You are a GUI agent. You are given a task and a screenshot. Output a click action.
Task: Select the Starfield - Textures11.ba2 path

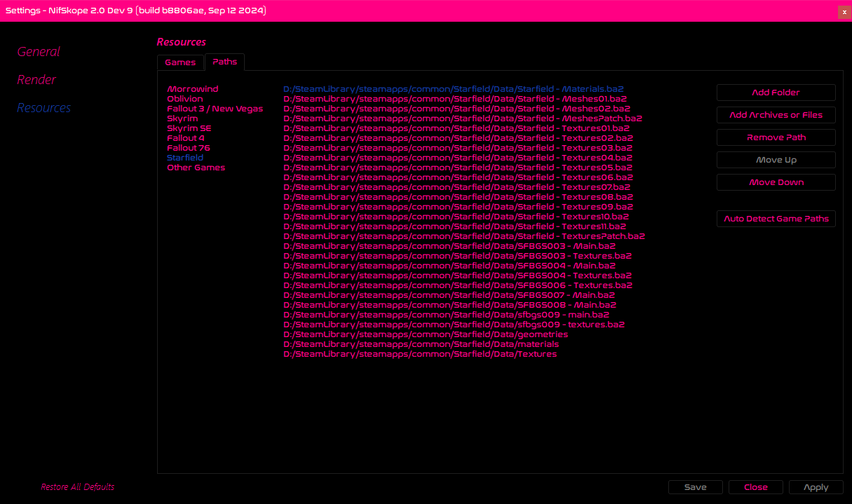[x=454, y=226]
